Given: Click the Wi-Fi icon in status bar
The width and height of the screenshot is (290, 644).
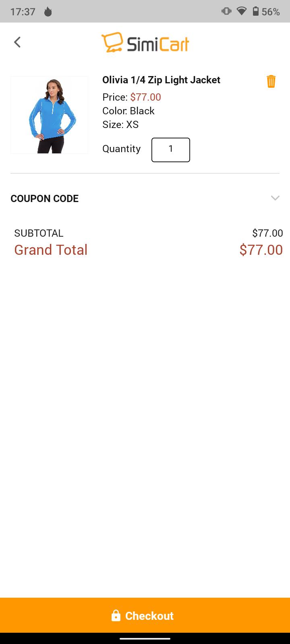Looking at the screenshot, I should click(x=242, y=12).
